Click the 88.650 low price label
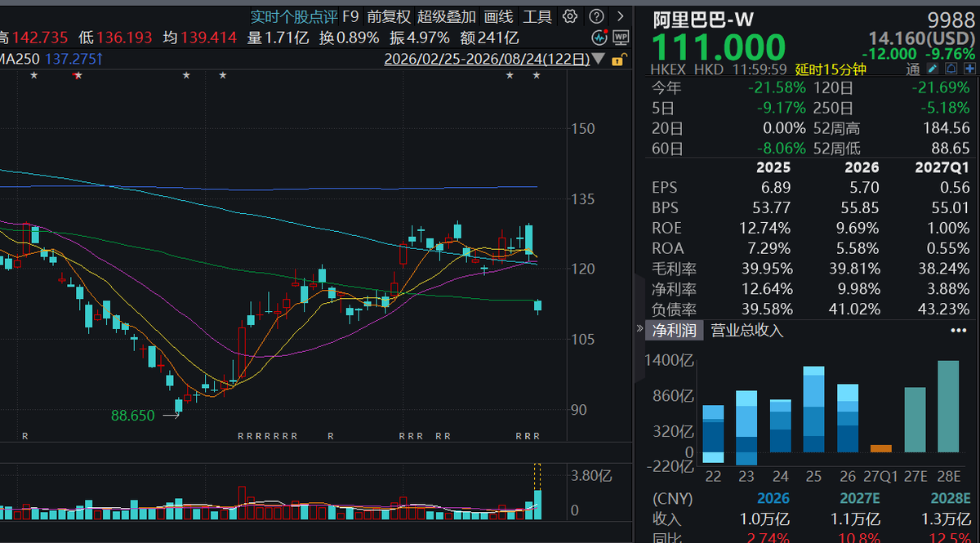The height and width of the screenshot is (543, 980). tap(132, 416)
